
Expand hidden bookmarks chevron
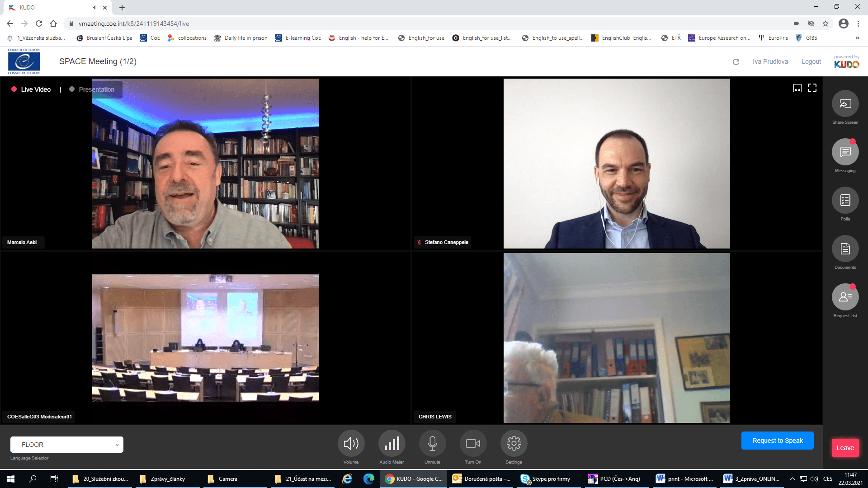click(857, 38)
